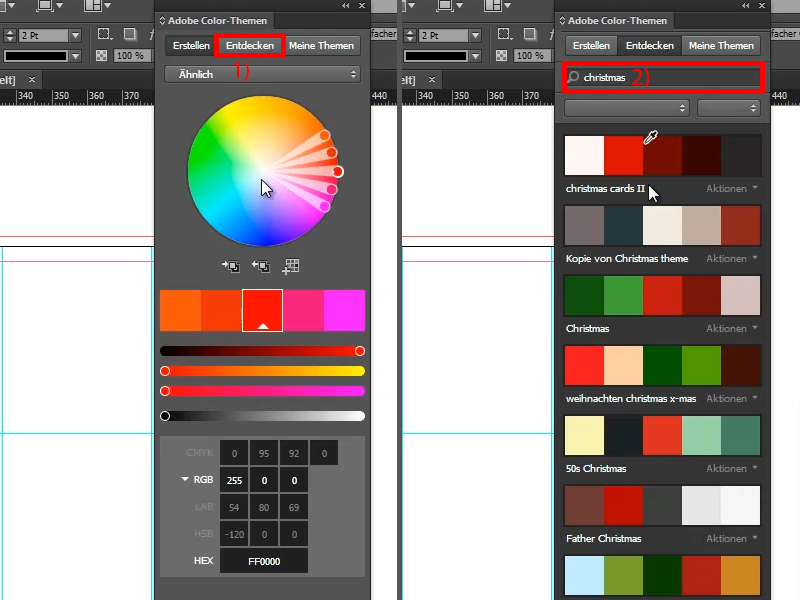The height and width of the screenshot is (600, 800).
Task: Click the base red marker on color wheel
Action: coord(338,171)
